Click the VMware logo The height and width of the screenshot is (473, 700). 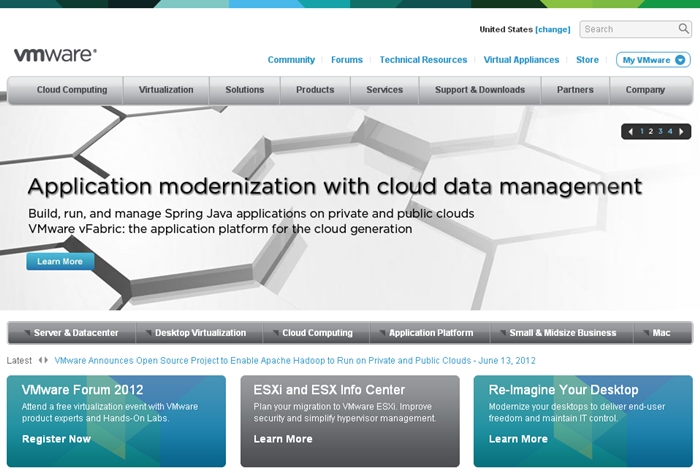(x=55, y=56)
